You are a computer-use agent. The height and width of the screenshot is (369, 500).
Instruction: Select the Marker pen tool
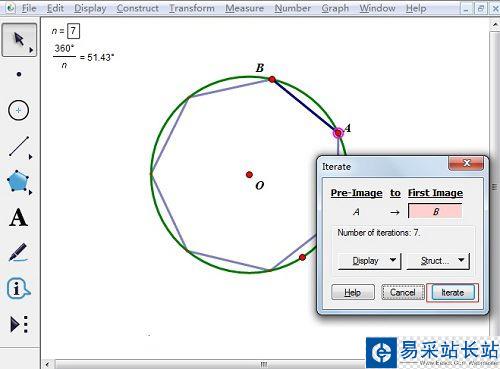point(18,253)
